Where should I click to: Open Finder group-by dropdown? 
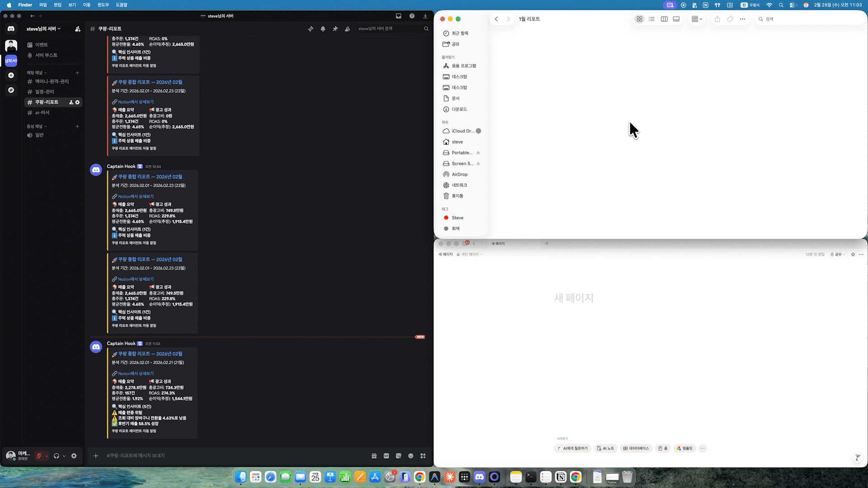(697, 19)
